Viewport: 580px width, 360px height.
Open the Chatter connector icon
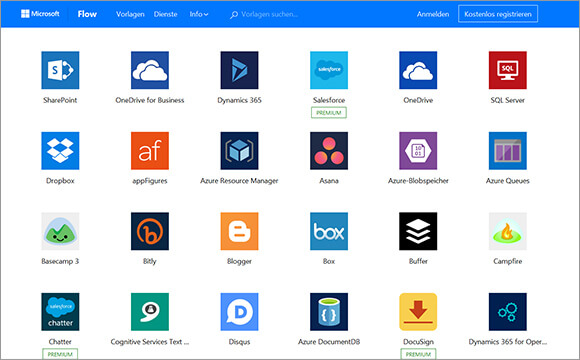click(60, 312)
